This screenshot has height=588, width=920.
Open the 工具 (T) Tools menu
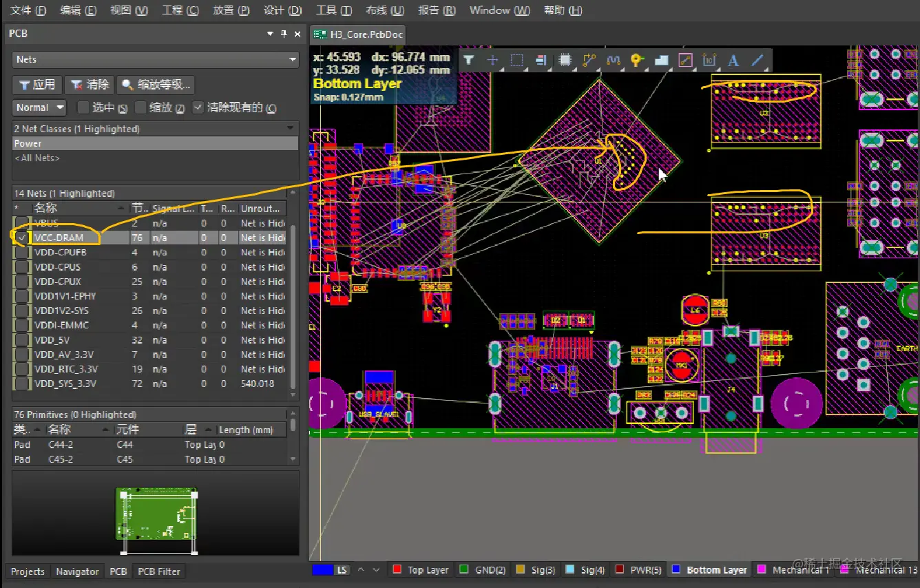(x=334, y=10)
